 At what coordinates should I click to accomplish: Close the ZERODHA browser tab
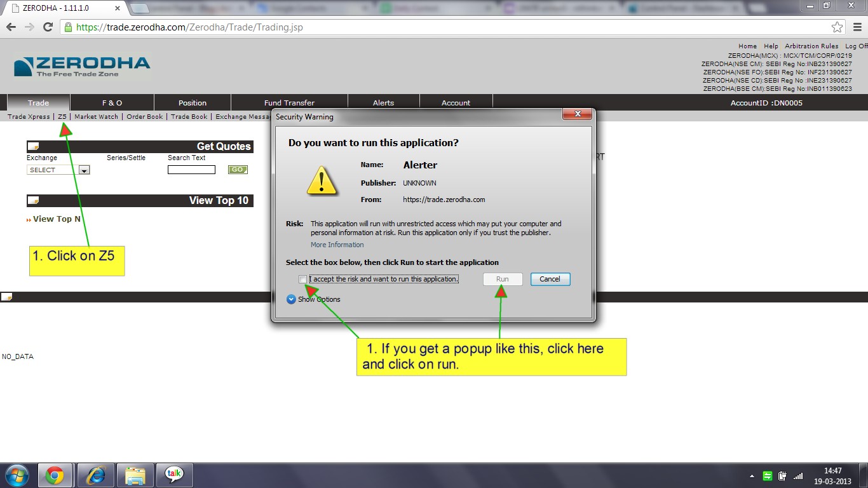pyautogui.click(x=116, y=9)
